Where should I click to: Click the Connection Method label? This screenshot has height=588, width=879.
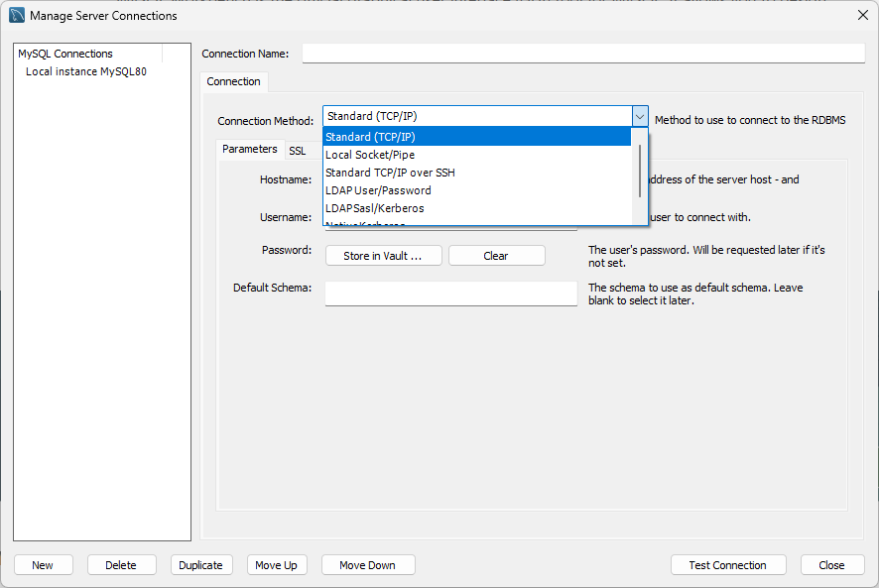pyautogui.click(x=266, y=121)
